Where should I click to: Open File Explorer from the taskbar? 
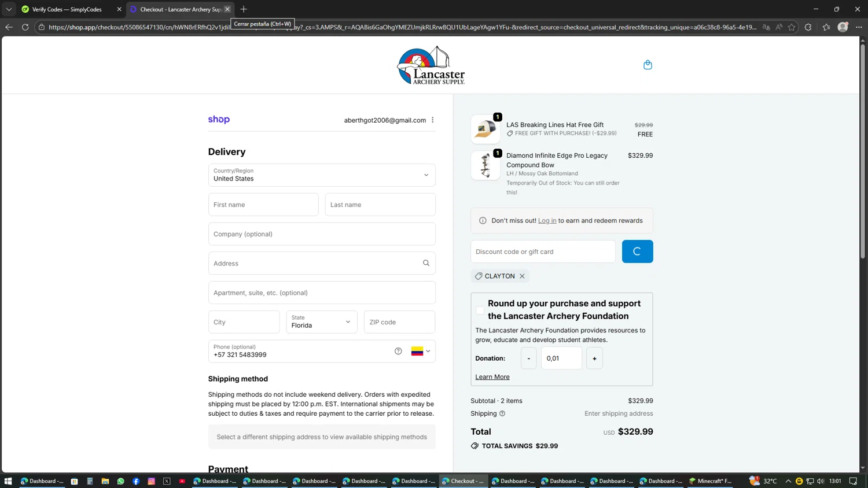pos(105,481)
